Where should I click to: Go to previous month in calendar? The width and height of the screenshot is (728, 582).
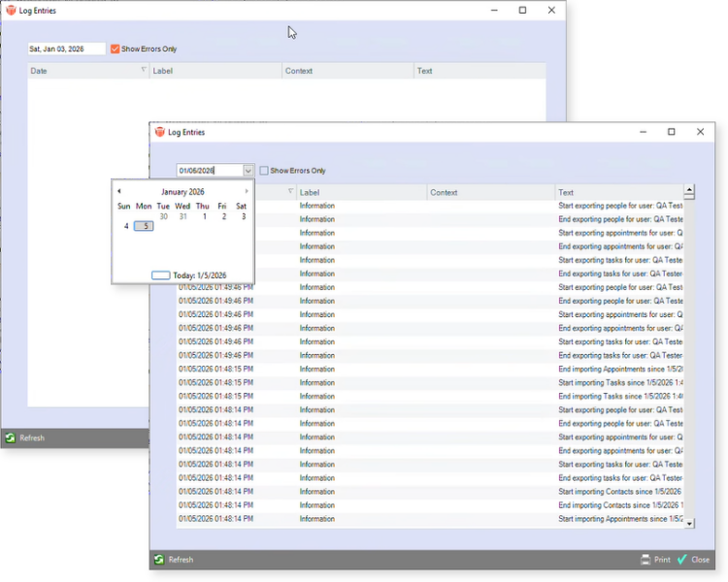point(119,192)
